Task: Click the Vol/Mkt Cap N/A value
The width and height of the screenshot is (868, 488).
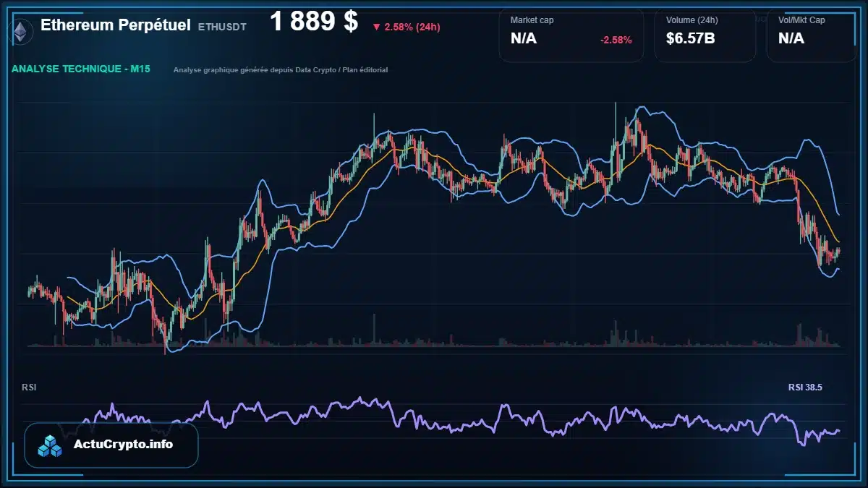Action: (791, 39)
